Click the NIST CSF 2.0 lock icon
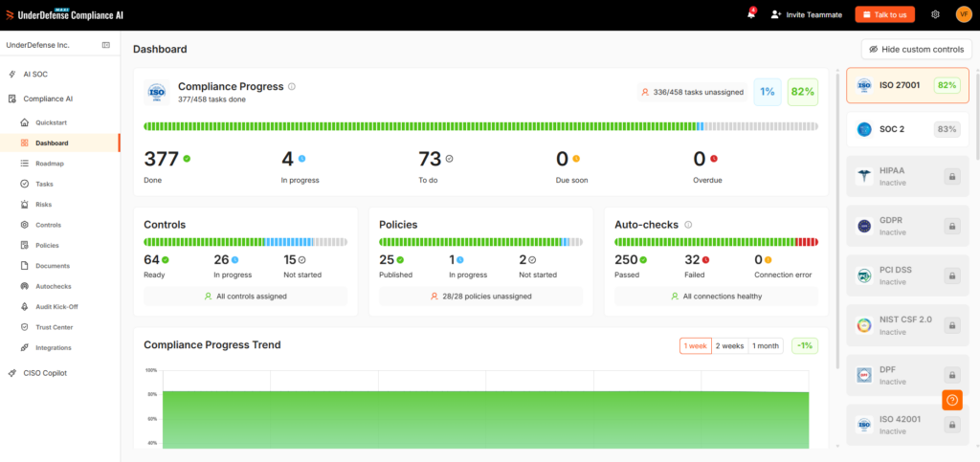This screenshot has width=980, height=462. click(x=952, y=325)
